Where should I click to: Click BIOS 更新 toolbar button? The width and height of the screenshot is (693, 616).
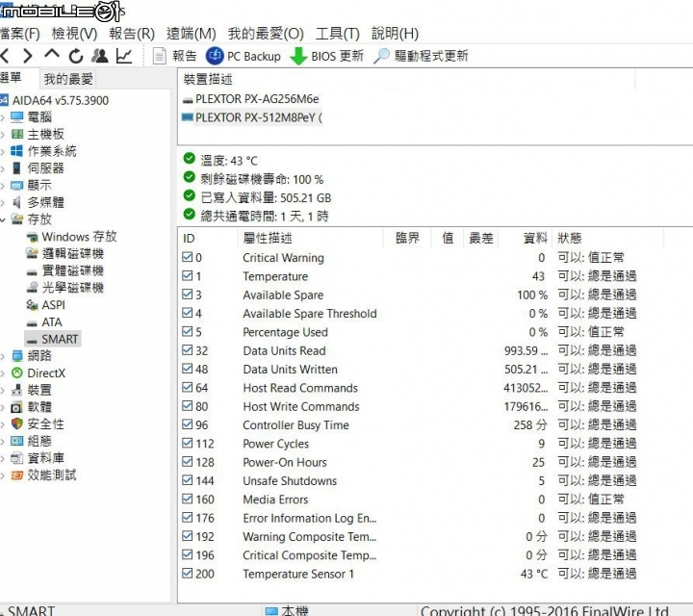coord(327,56)
